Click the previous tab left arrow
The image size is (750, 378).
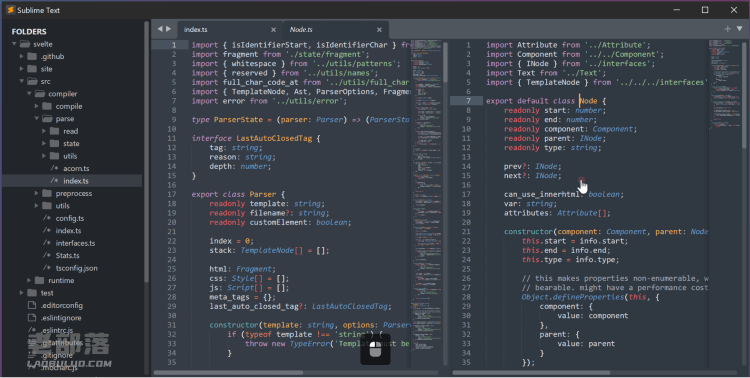click(x=160, y=29)
